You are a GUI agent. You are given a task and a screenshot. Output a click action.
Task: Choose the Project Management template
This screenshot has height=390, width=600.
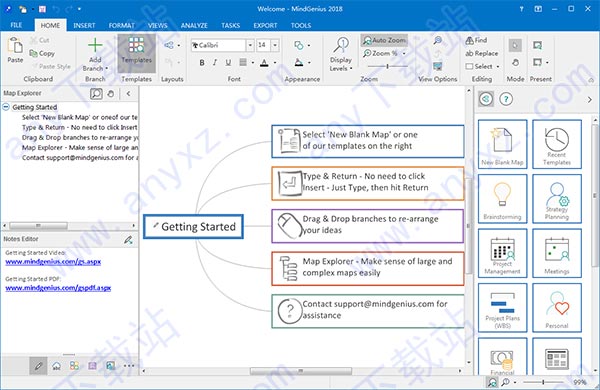click(x=502, y=253)
